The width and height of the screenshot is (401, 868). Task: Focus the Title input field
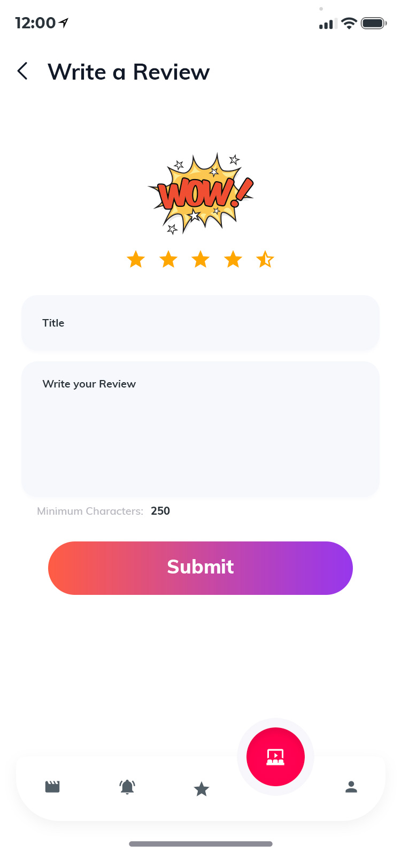pyautogui.click(x=200, y=323)
